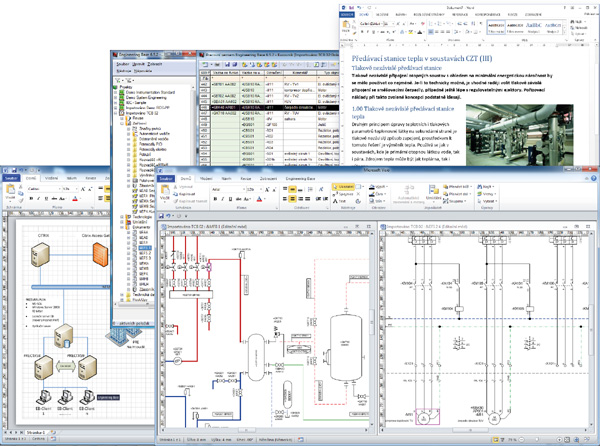Click the large tank shape in P&ID drawing
This screenshot has height=446, width=600.
(x=346, y=347)
